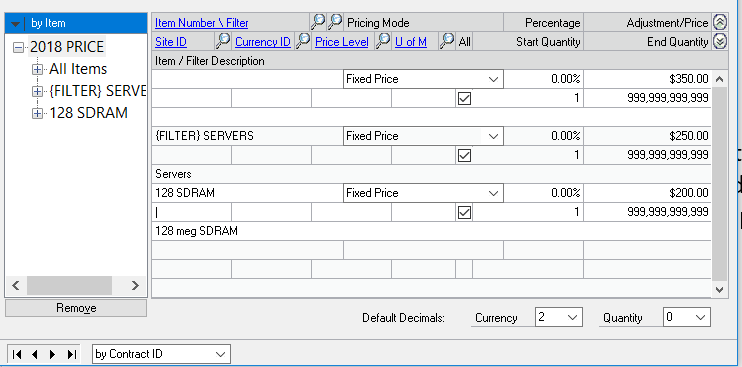Screen dimensions: 742x367
Task: Open Pricing Mode dropdown for {FILTER} SERVERS
Action: [494, 136]
